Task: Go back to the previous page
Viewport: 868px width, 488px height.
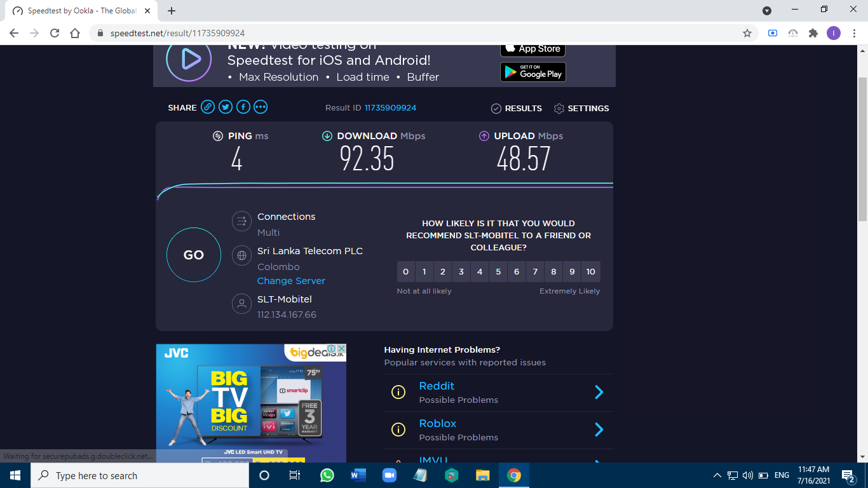Action: 14,33
